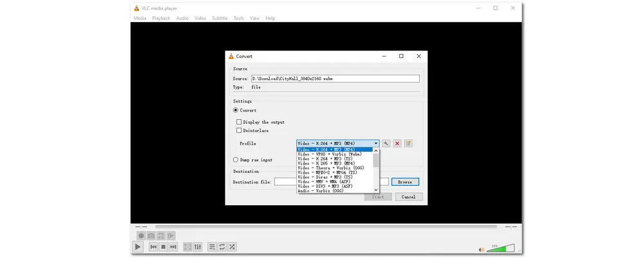Create a new profile using the rightmost profile icon

408,143
